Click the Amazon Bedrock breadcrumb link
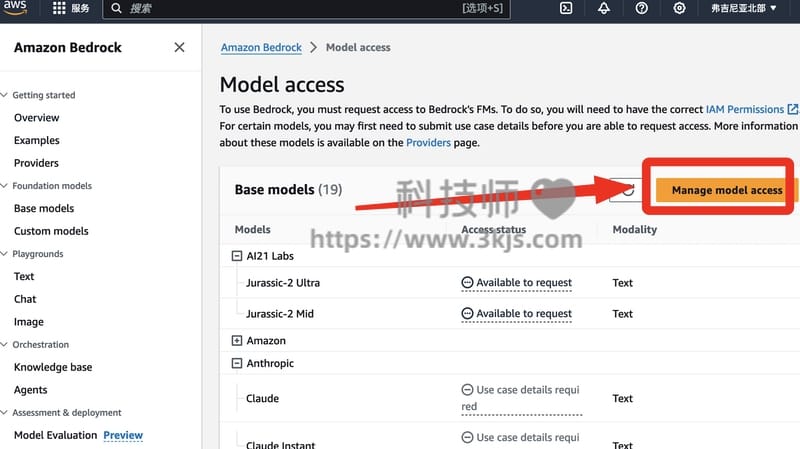This screenshot has width=800, height=449. coord(261,47)
